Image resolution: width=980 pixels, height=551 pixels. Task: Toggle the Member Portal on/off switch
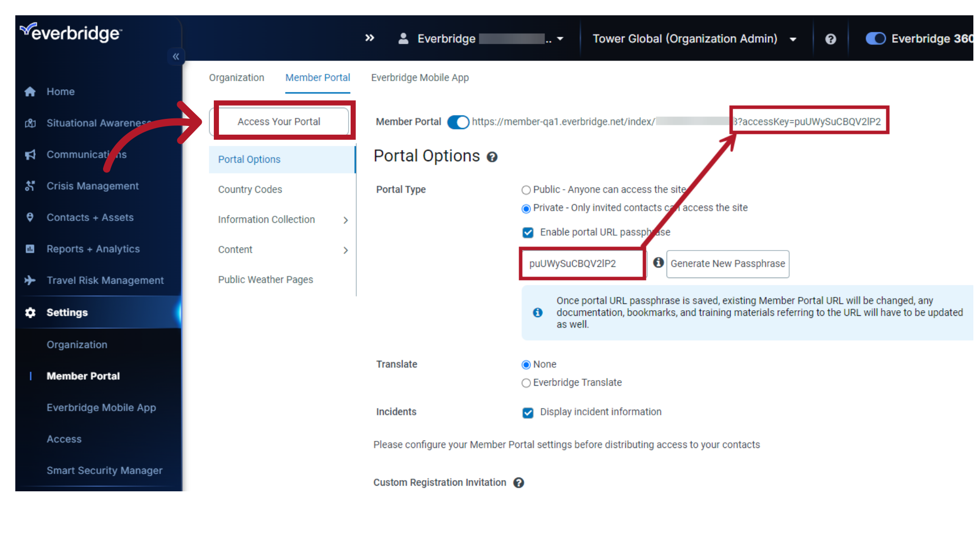point(458,121)
